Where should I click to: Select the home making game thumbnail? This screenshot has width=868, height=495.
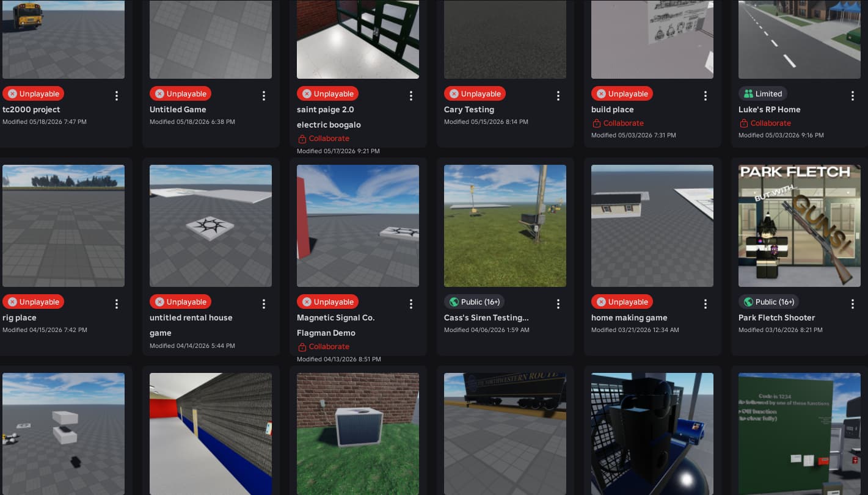tap(652, 226)
